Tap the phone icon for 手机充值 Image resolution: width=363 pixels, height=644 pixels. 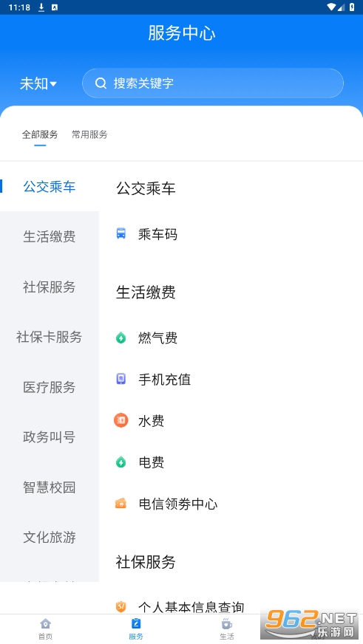[x=121, y=379]
